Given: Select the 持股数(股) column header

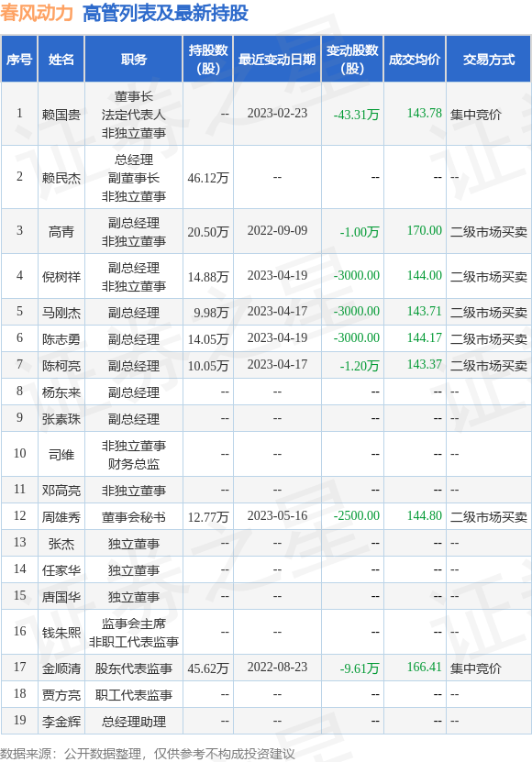Looking at the screenshot, I should pyautogui.click(x=208, y=60).
